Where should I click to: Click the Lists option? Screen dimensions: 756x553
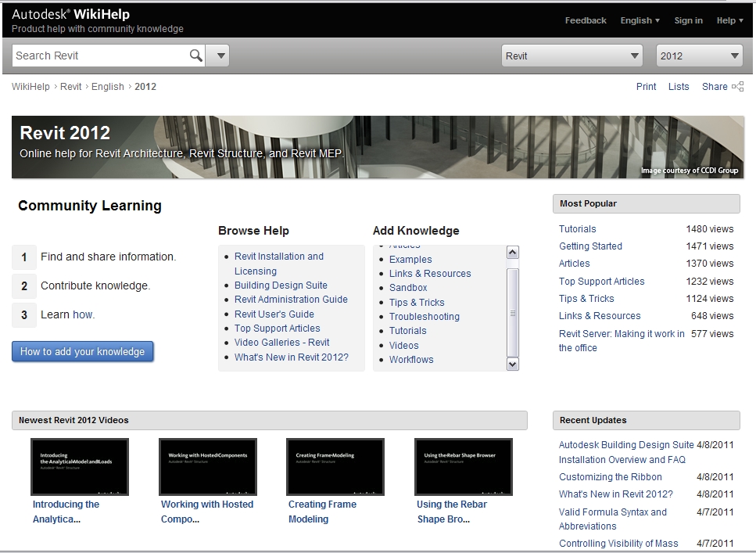coord(679,86)
